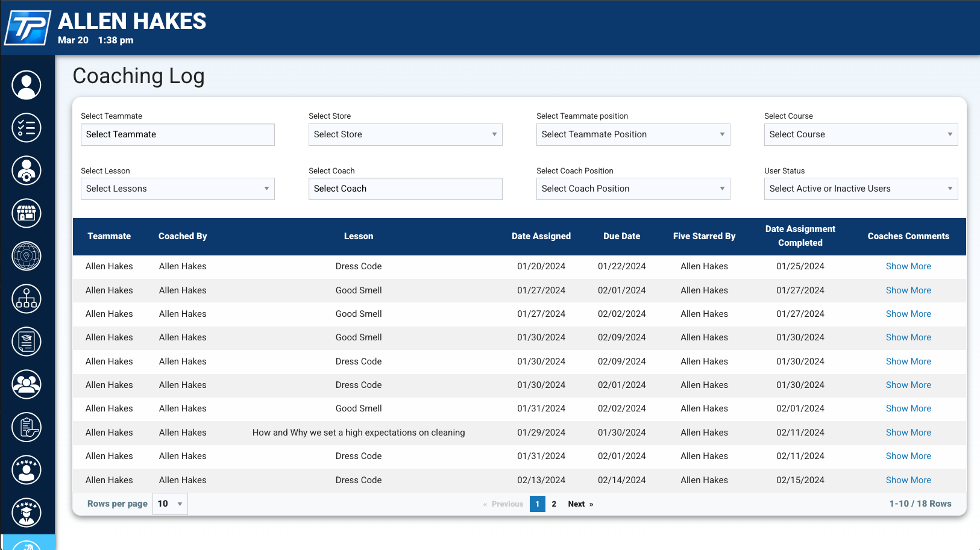This screenshot has height=550, width=980.
Task: Open Show More on the first Dress Code row
Action: tap(908, 266)
